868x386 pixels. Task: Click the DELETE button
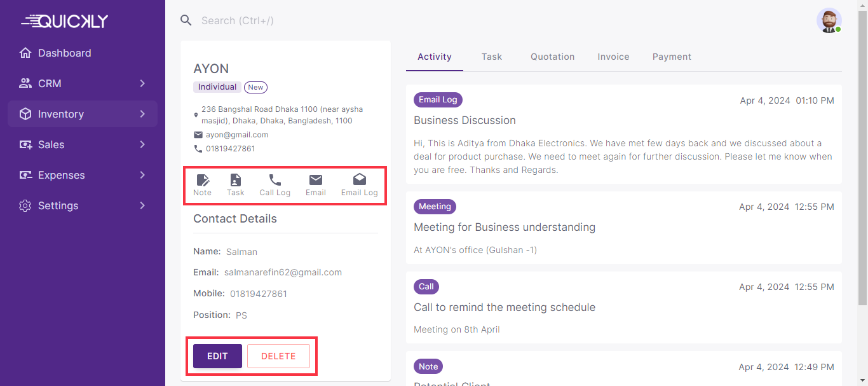tap(278, 356)
